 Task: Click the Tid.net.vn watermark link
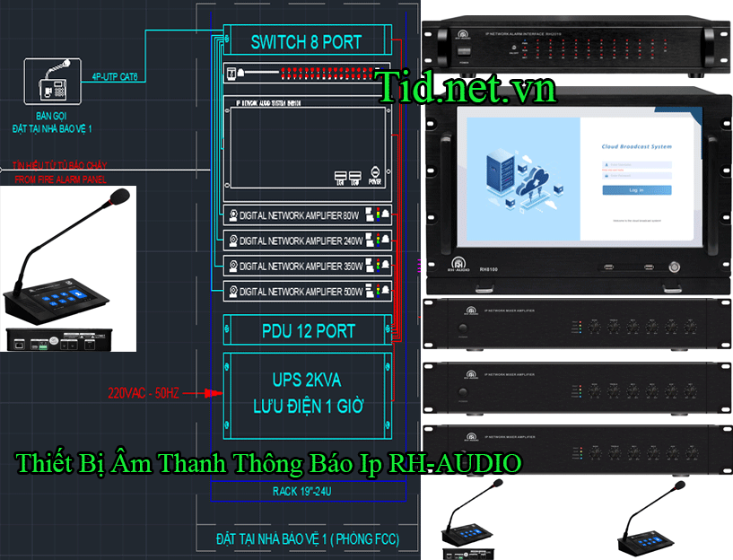click(466, 88)
